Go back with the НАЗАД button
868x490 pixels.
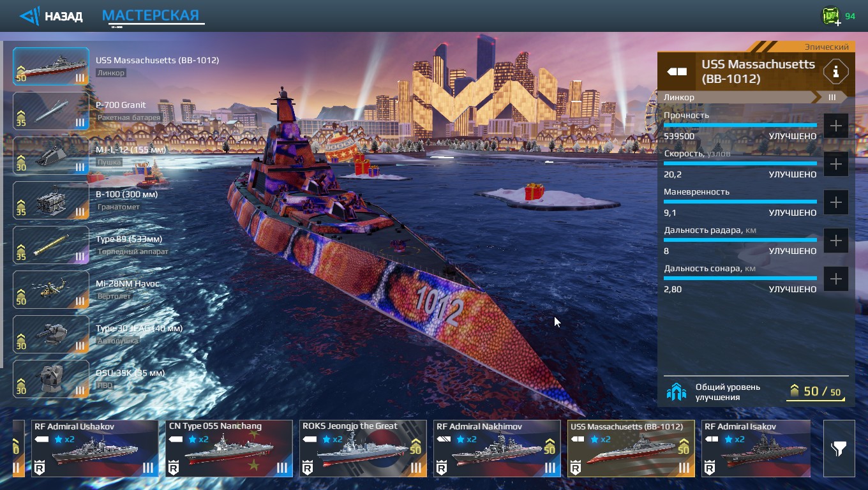[51, 16]
